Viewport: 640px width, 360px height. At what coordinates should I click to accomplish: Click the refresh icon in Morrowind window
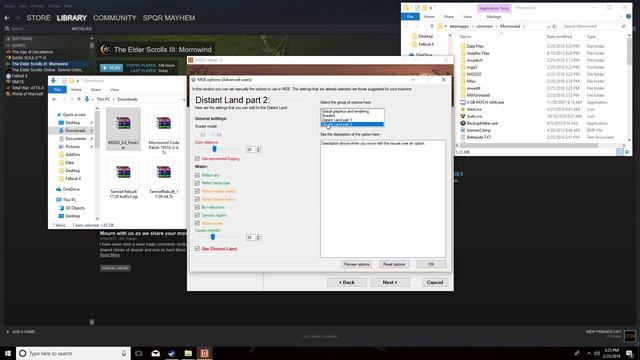point(554,27)
